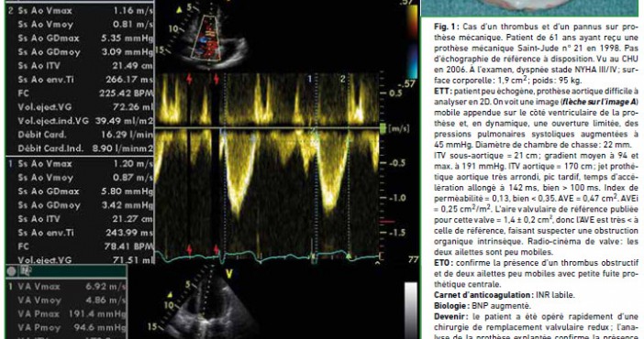Image resolution: width=644 pixels, height=339 pixels.
Task: Click the yellow triangle marker on the color Doppler thumbnail
Action: point(180,10)
